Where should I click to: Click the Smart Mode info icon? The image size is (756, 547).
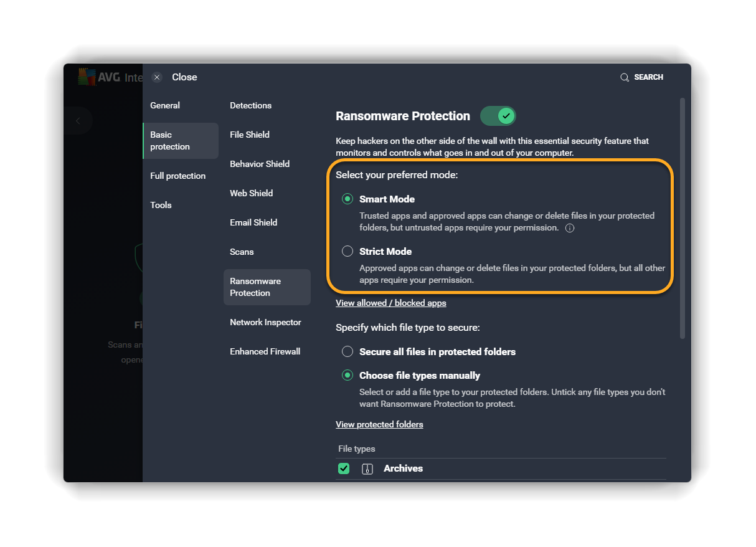569,228
